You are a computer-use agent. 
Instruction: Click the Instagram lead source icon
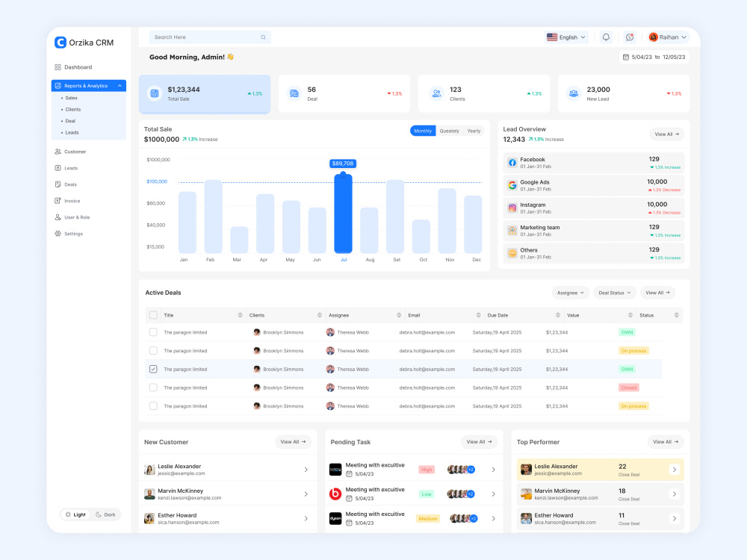click(512, 208)
